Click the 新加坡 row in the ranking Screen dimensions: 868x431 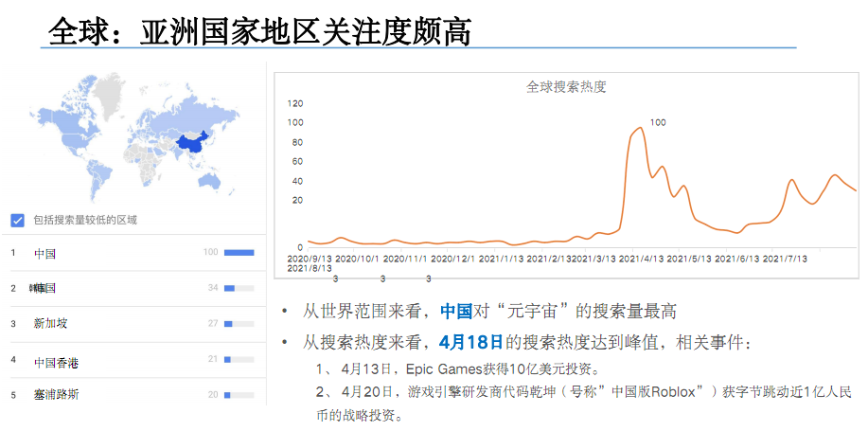[x=50, y=324]
